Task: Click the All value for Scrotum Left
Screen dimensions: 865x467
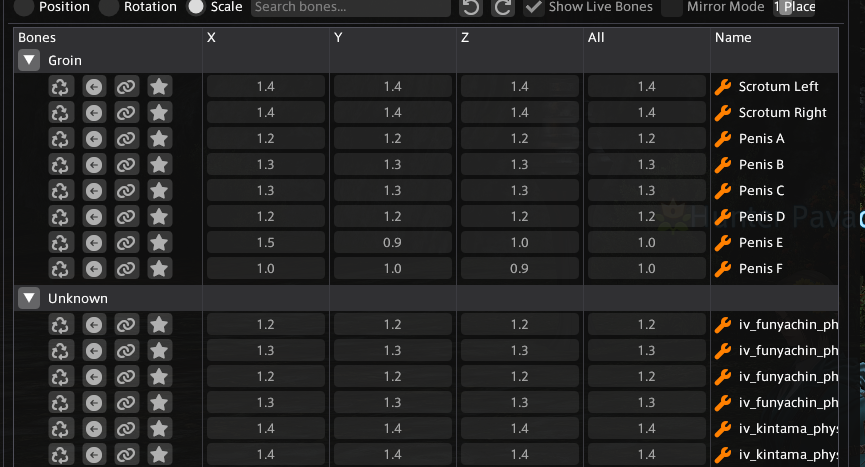Action: click(647, 87)
